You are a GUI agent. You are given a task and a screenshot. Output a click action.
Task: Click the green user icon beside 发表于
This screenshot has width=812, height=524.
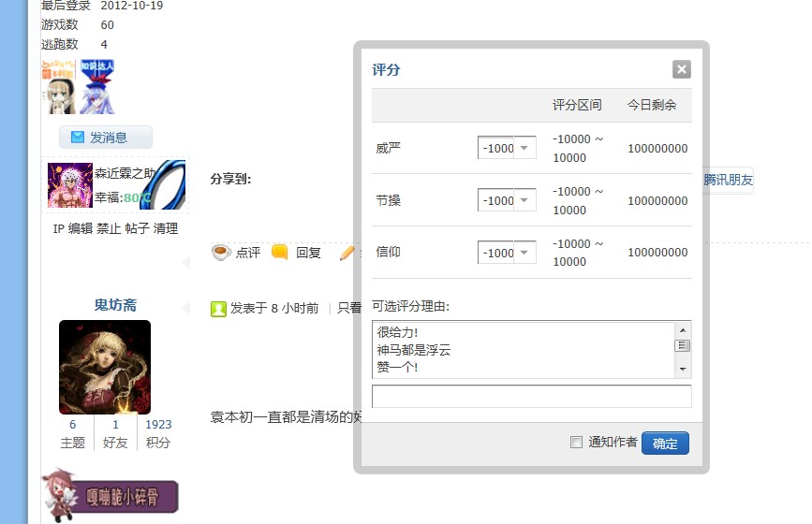pyautogui.click(x=218, y=309)
